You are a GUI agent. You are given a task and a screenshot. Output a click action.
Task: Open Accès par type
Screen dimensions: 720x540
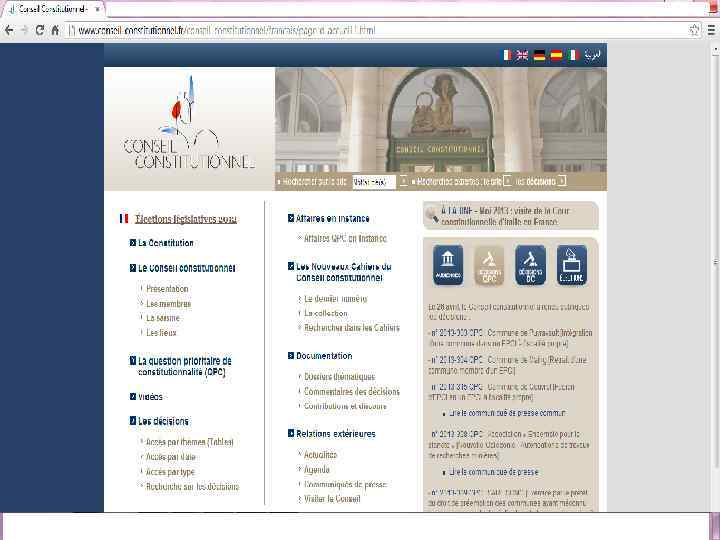(170, 472)
